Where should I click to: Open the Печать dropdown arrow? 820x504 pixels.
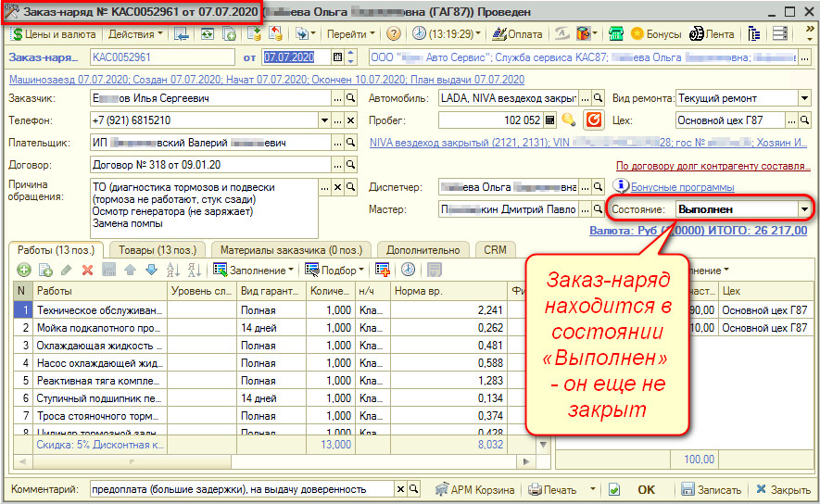click(592, 490)
